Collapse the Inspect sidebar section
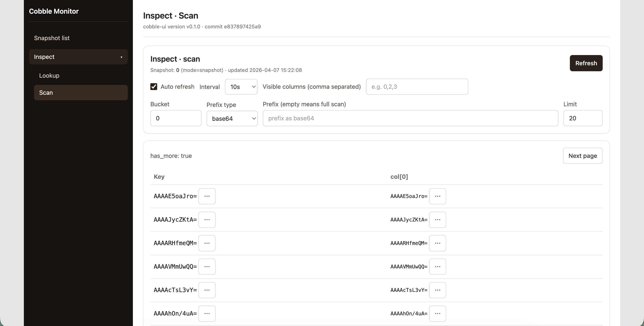 coord(78,57)
